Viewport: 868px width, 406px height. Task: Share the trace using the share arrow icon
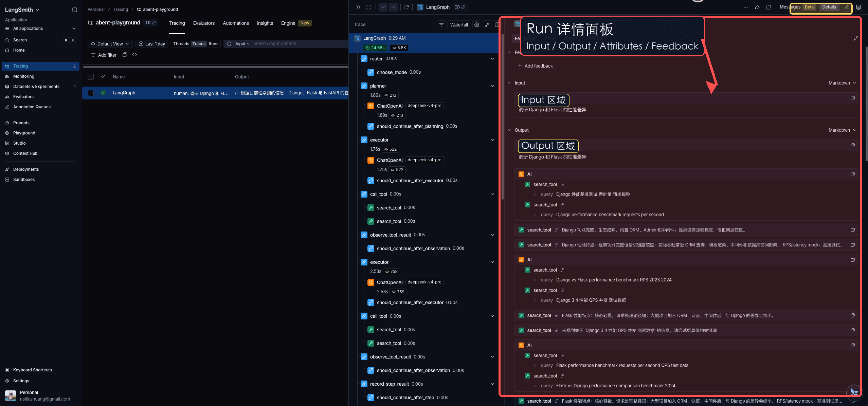coord(757,7)
